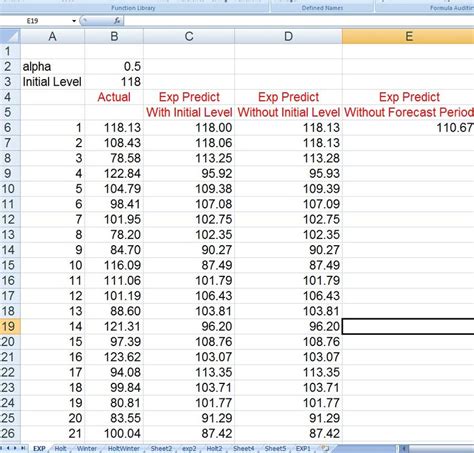Viewport: 474px width, 453px height.
Task: Click cell E6 value 110.67
Action: coord(408,127)
